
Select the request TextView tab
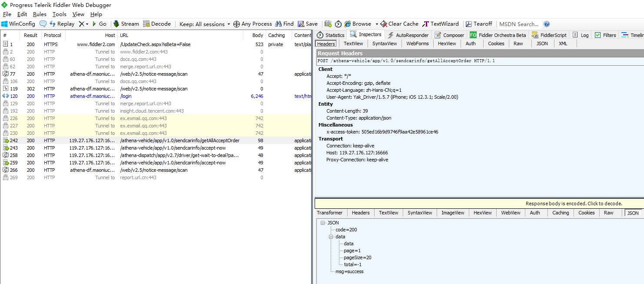353,43
